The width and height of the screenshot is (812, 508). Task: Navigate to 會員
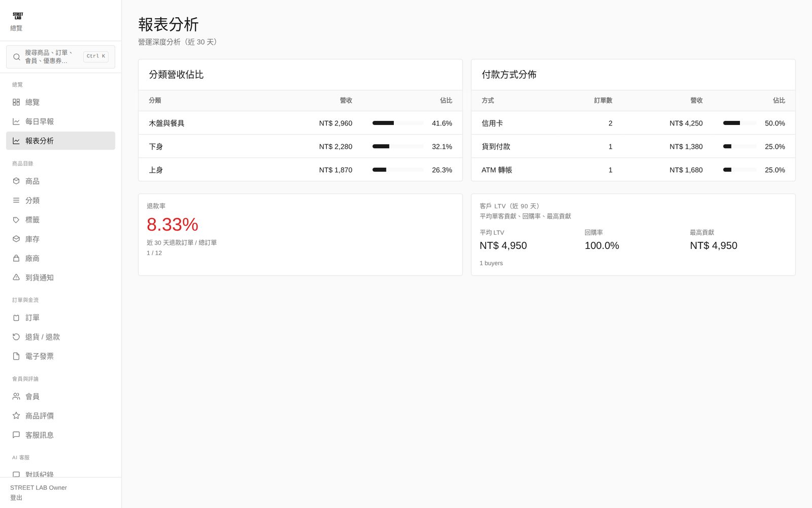pos(60,396)
